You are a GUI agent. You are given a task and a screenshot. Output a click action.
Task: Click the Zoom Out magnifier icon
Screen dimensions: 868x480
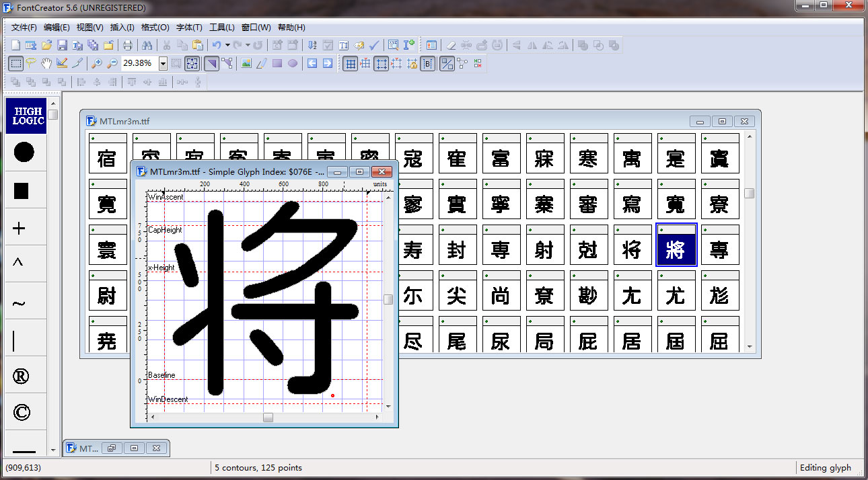[112, 63]
